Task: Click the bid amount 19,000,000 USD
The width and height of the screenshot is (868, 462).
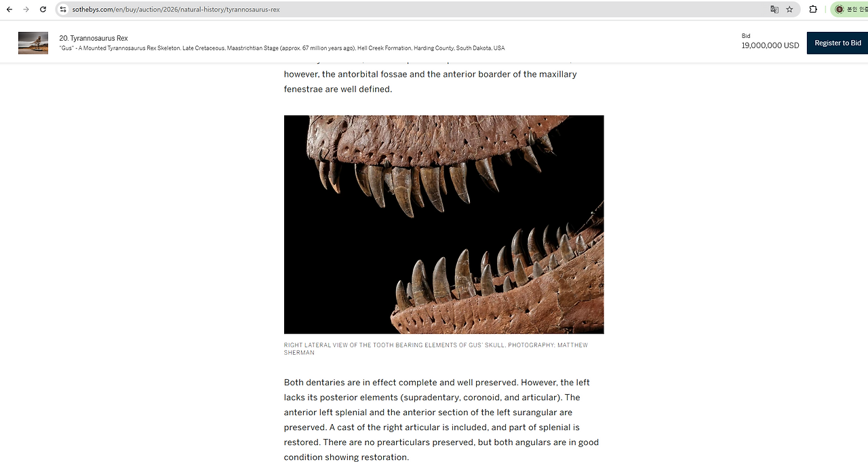Action: point(770,45)
